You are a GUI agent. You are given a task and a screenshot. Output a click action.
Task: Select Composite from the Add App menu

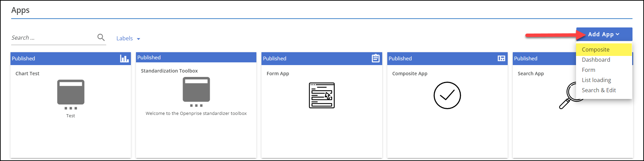point(596,49)
